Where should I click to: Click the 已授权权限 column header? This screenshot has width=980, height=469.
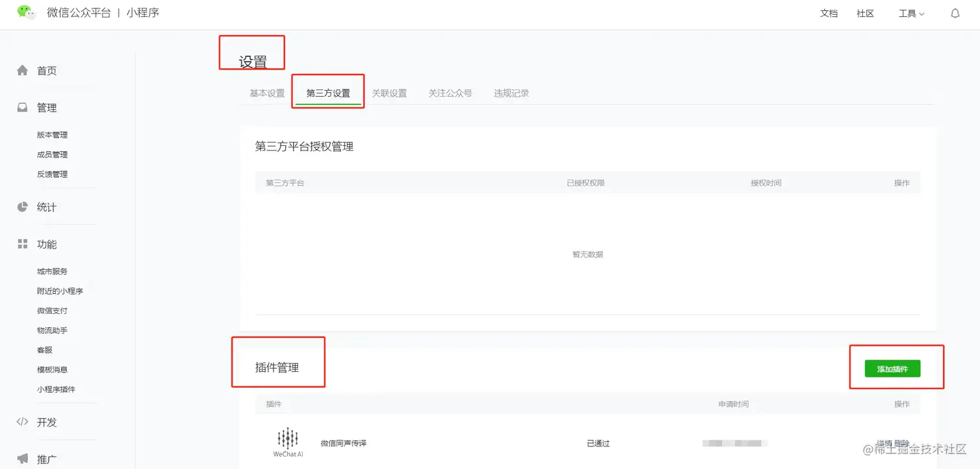coord(586,183)
